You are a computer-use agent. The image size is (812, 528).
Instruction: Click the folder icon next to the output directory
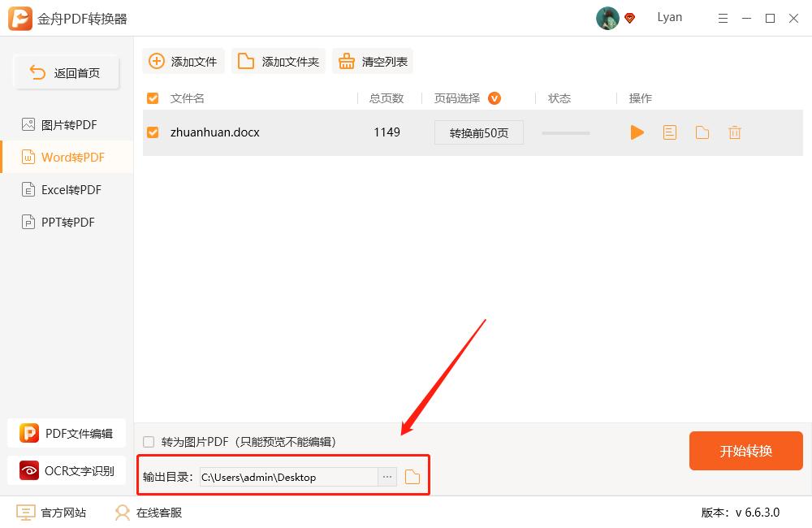coord(411,477)
